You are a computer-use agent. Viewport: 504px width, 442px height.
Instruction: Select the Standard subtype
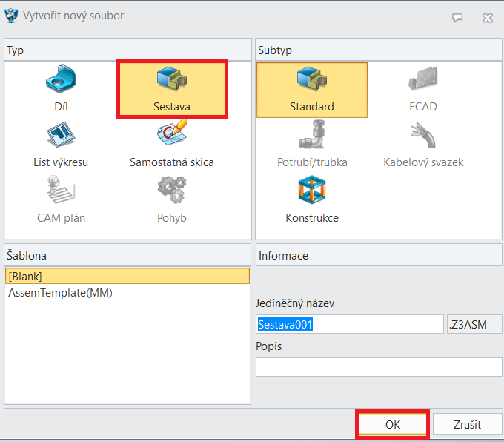[312, 90]
